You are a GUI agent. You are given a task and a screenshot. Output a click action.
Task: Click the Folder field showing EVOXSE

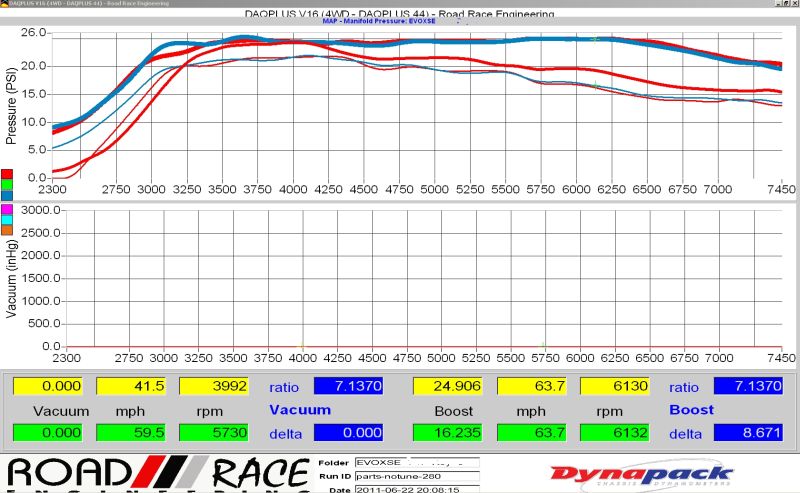[x=417, y=462]
